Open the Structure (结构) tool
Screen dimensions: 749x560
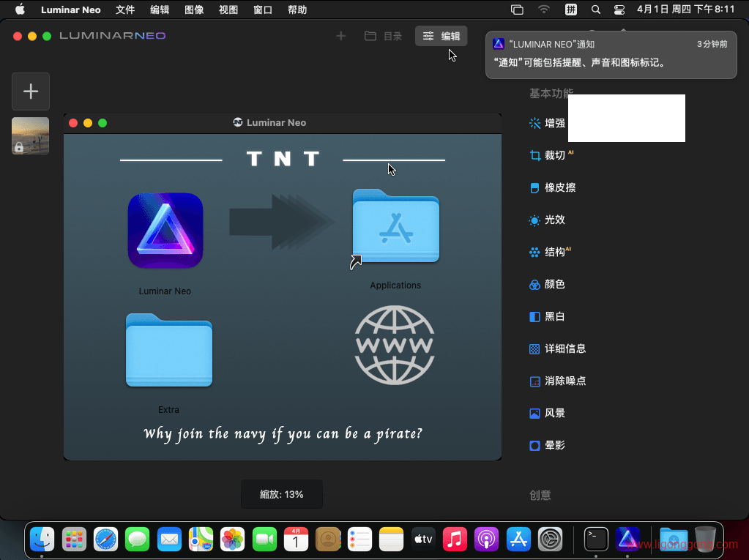pyautogui.click(x=551, y=252)
